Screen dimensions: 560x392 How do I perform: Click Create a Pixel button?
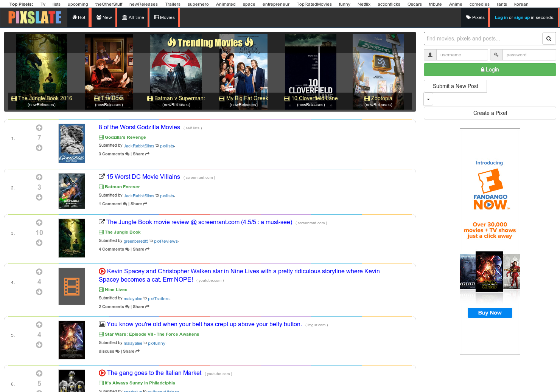pos(490,113)
